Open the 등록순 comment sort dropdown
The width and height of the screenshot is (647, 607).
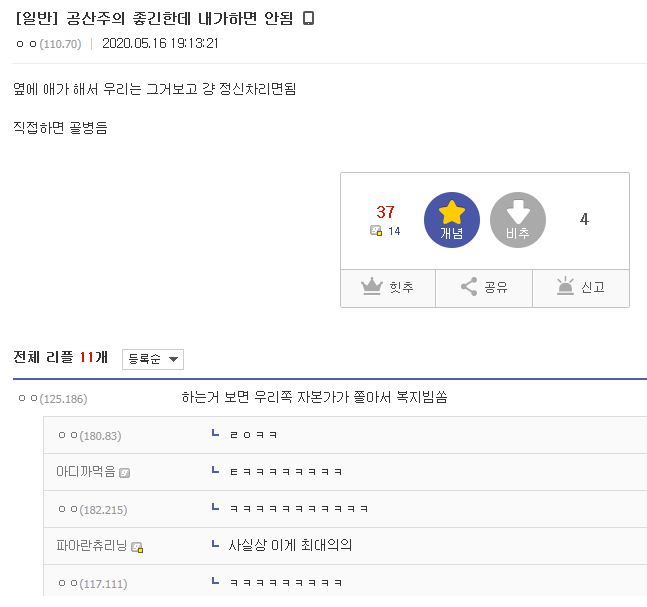coord(153,359)
